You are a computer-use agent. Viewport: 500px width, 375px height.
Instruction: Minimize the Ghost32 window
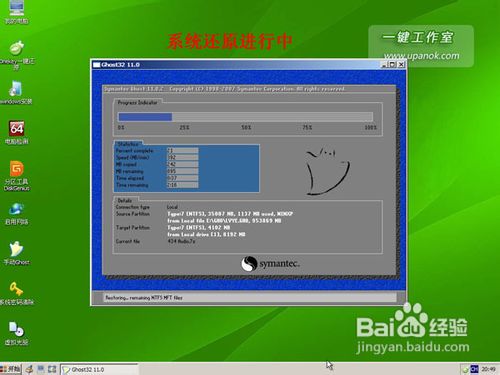(x=384, y=65)
